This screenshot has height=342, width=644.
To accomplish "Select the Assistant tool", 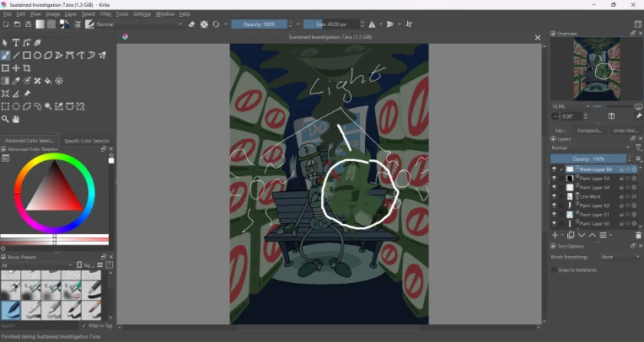I will 5,94.
